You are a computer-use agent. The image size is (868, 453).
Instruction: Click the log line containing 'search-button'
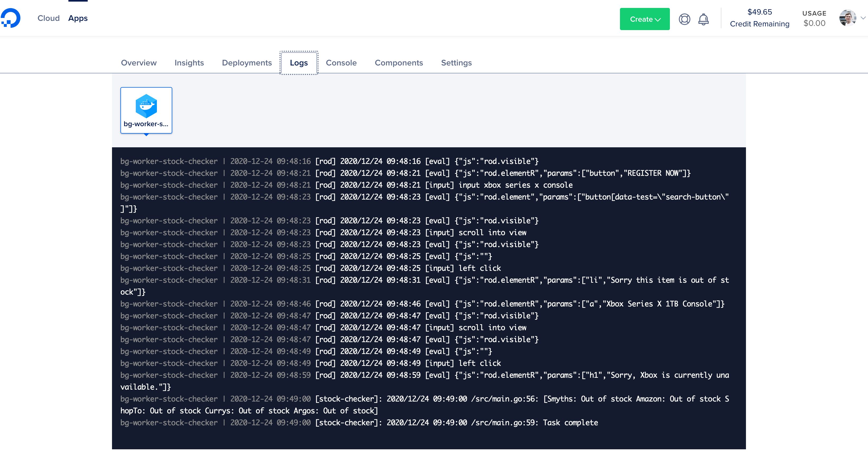pyautogui.click(x=424, y=203)
